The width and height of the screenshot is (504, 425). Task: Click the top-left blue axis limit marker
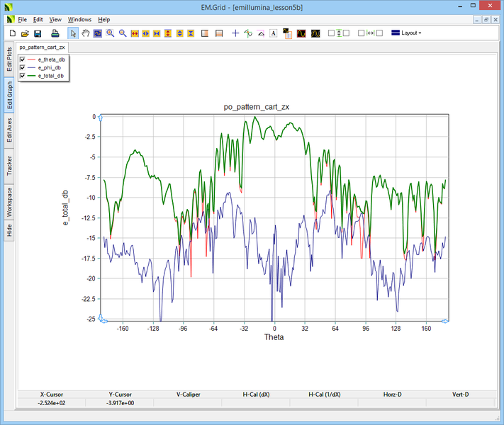point(100,116)
